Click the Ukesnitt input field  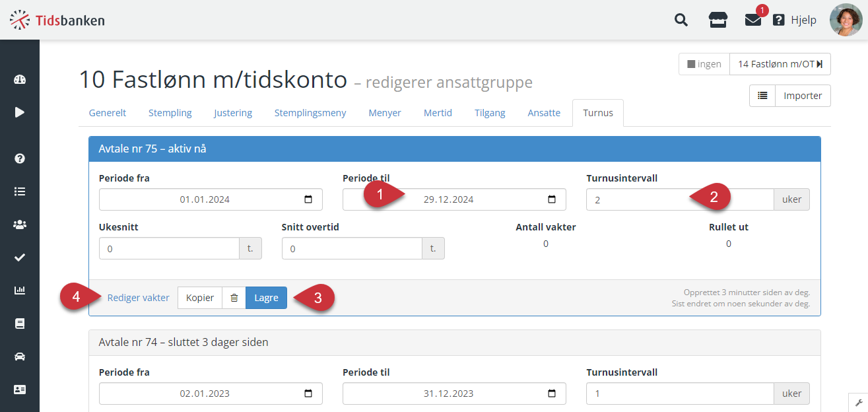(x=169, y=248)
